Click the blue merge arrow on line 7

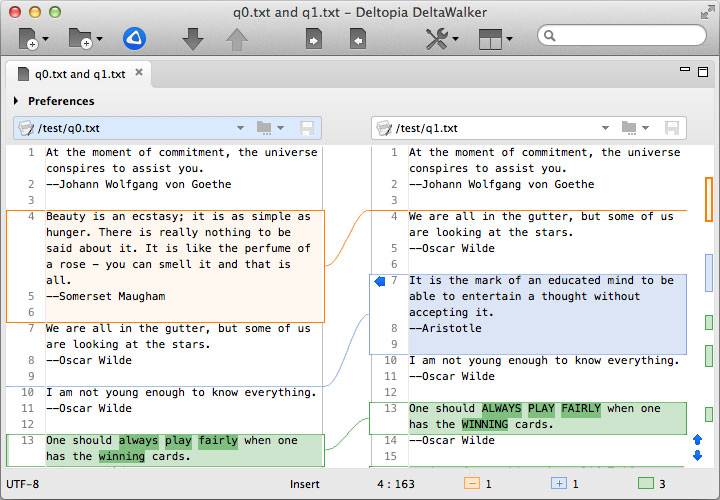tap(379, 281)
